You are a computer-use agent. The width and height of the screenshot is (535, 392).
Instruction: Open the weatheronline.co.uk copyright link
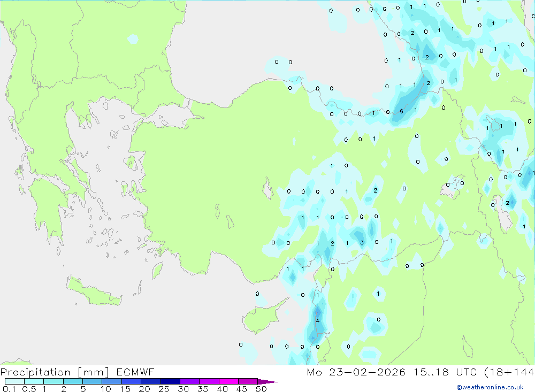pyautogui.click(x=490, y=387)
